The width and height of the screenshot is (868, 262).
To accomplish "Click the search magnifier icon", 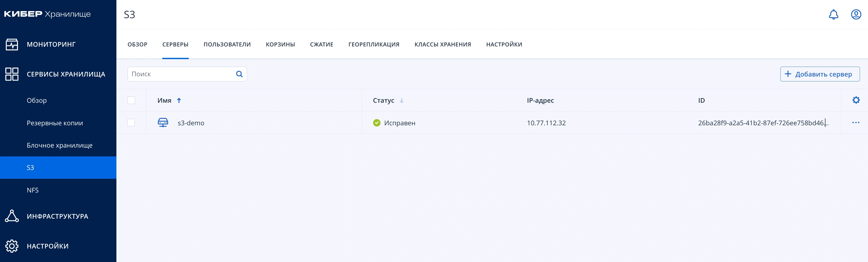I will pos(239,74).
